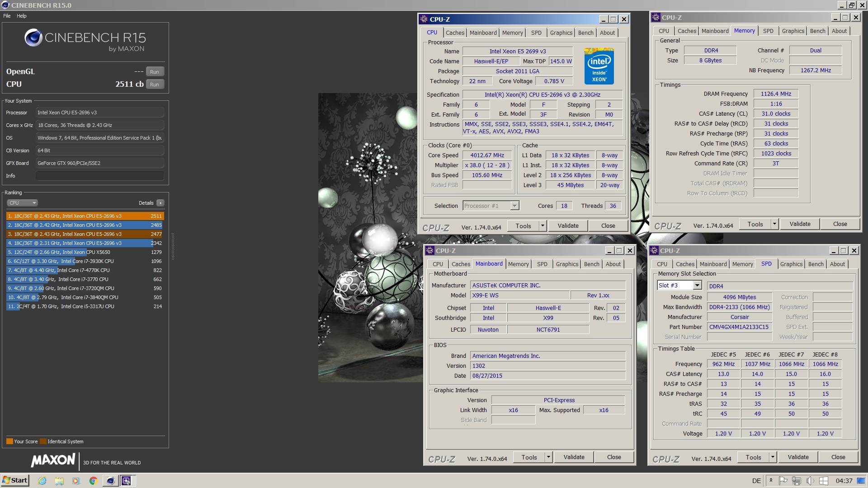Open Mainboard tab in the Memory window
Viewport: 868px width, 488px height.
point(715,31)
